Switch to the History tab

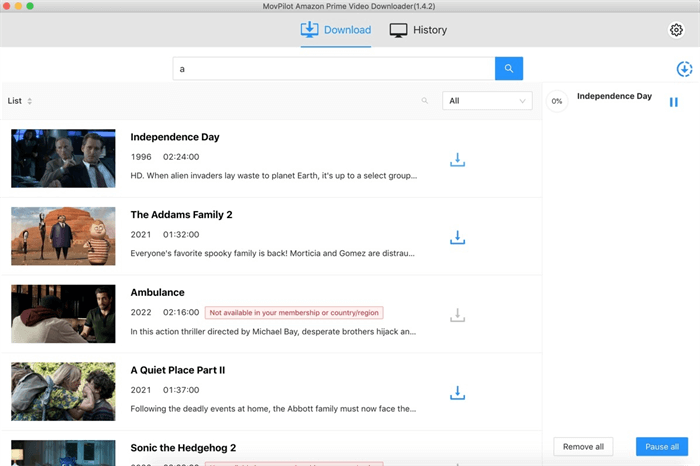[x=418, y=30]
